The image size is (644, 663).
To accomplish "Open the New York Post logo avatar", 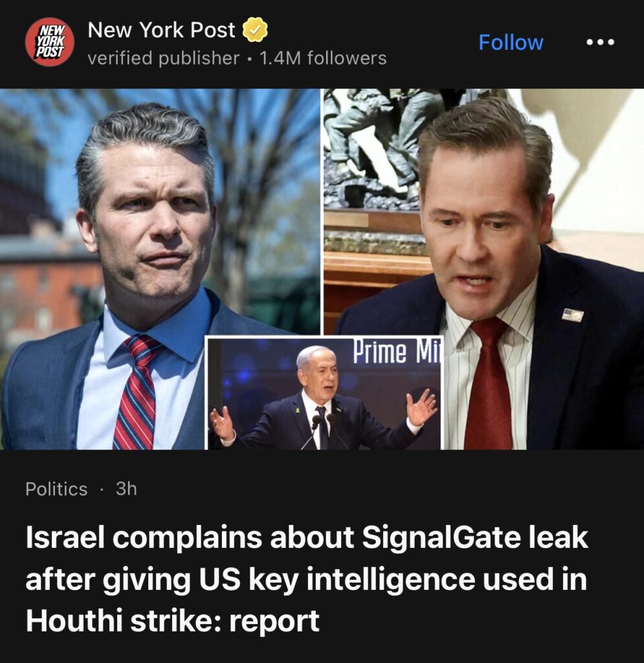I will click(49, 42).
